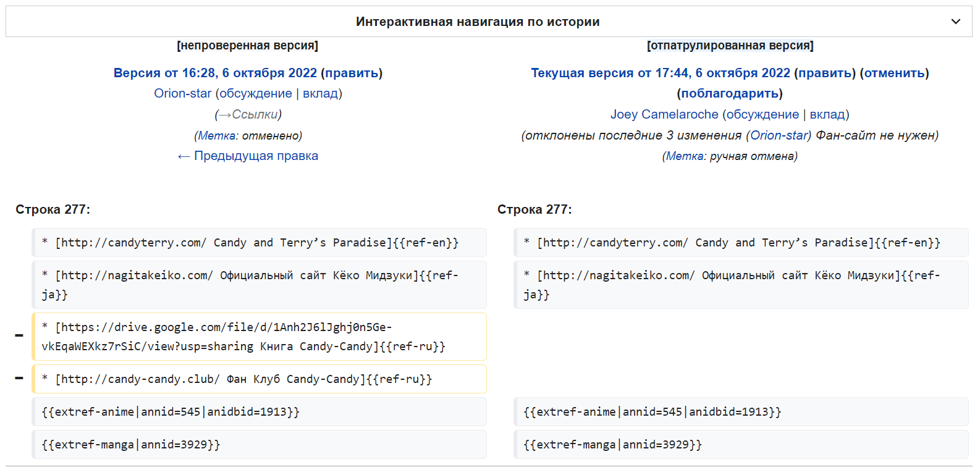Click 'править' for the 16:28 revision
The image size is (980, 475).
(352, 73)
